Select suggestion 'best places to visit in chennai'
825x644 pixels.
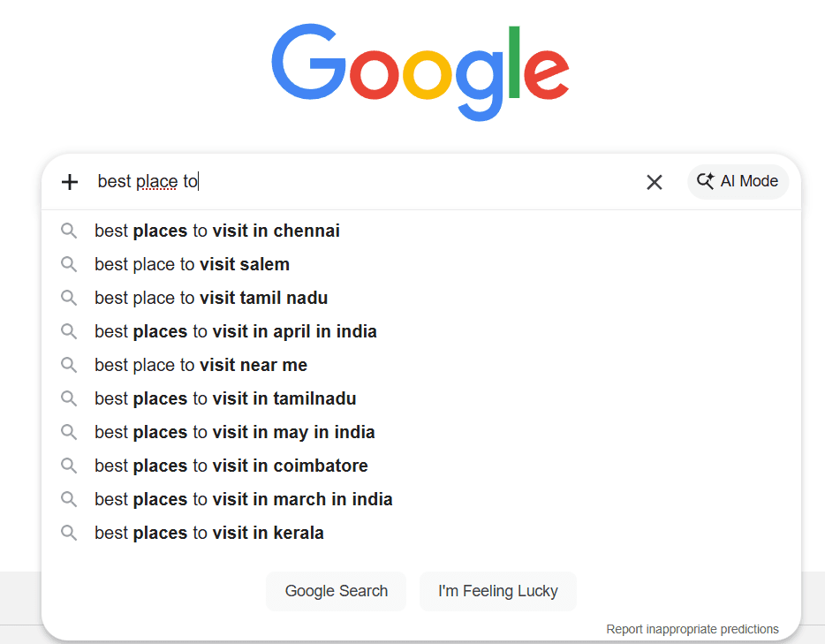pos(217,231)
